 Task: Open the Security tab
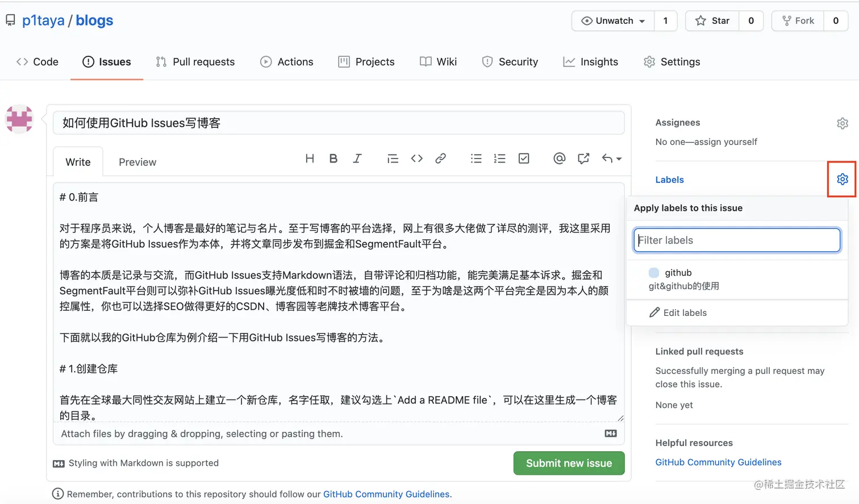[x=510, y=62]
